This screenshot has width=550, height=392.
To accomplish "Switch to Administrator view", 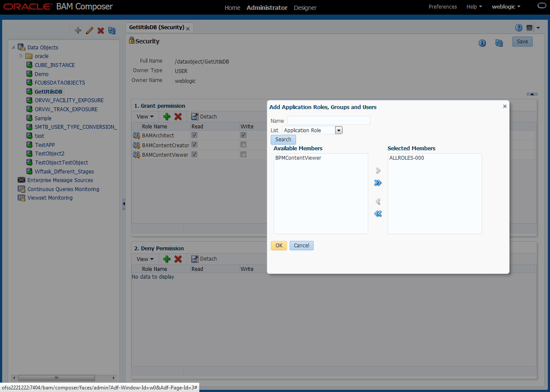I will [267, 8].
